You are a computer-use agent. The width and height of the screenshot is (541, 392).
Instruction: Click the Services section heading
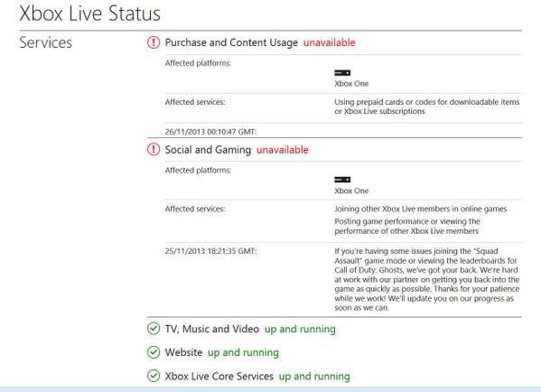(45, 42)
